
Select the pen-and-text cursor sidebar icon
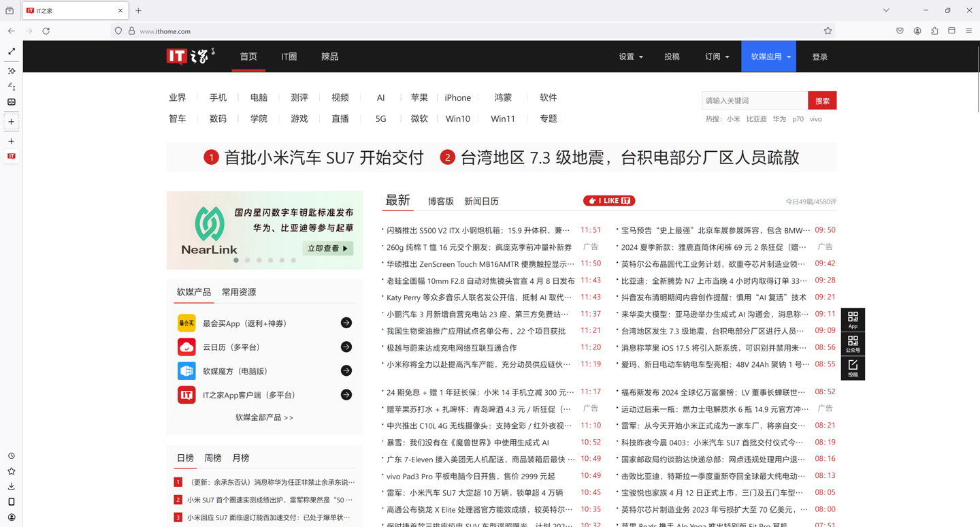pos(12,86)
